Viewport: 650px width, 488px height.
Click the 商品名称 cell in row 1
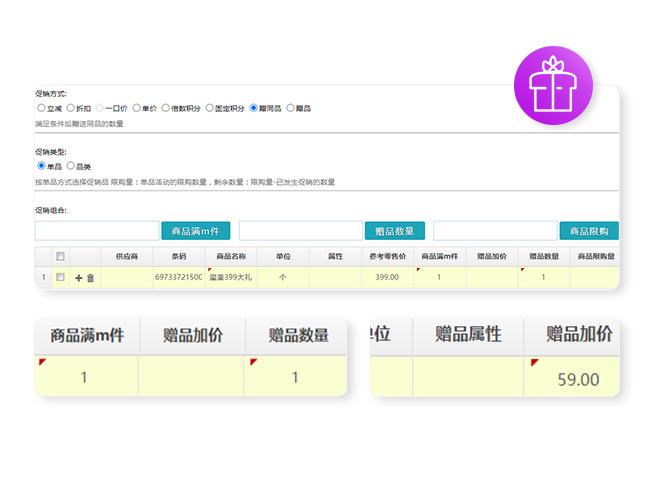(x=231, y=277)
